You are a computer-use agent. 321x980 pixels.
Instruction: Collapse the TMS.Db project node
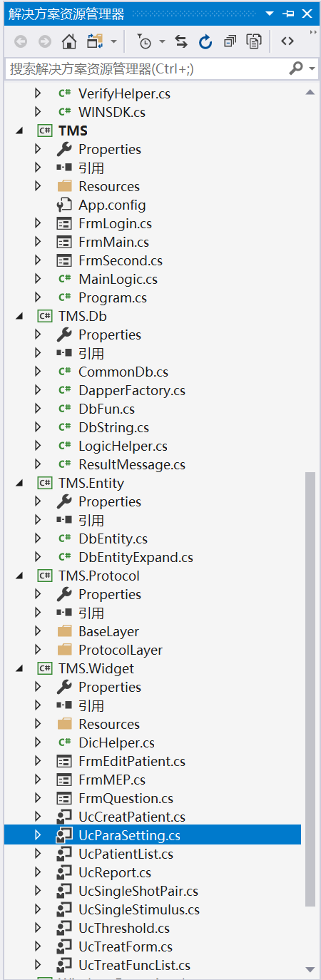[19, 316]
